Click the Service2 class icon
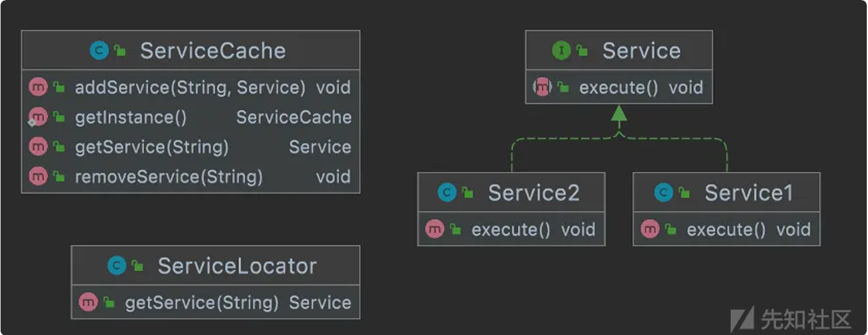 pos(447,193)
